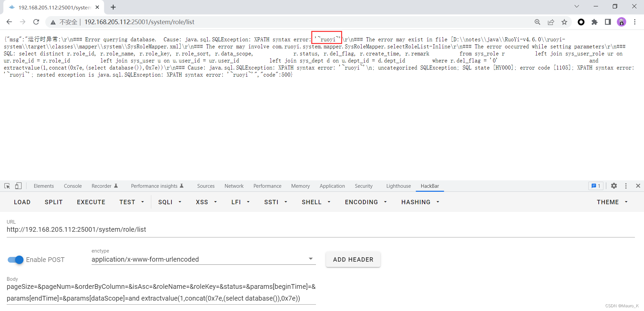This screenshot has width=644, height=311.
Task: Open the enctype application/x-www-form-urlencoded dropdown
Action: pos(204,259)
